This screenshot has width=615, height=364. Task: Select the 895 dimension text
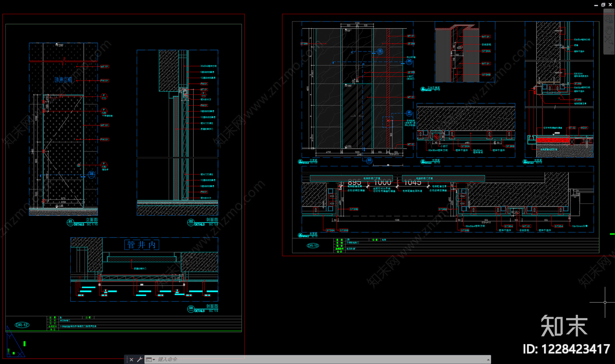pyautogui.click(x=354, y=182)
